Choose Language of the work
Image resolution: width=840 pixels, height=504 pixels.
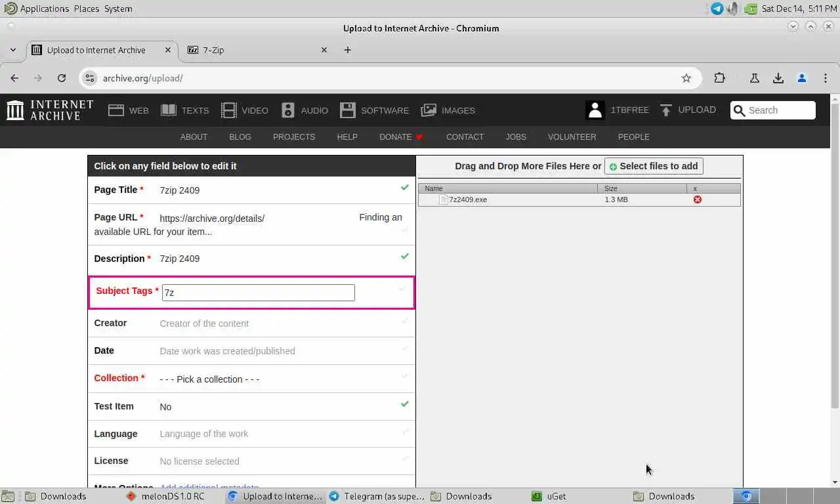204,434
